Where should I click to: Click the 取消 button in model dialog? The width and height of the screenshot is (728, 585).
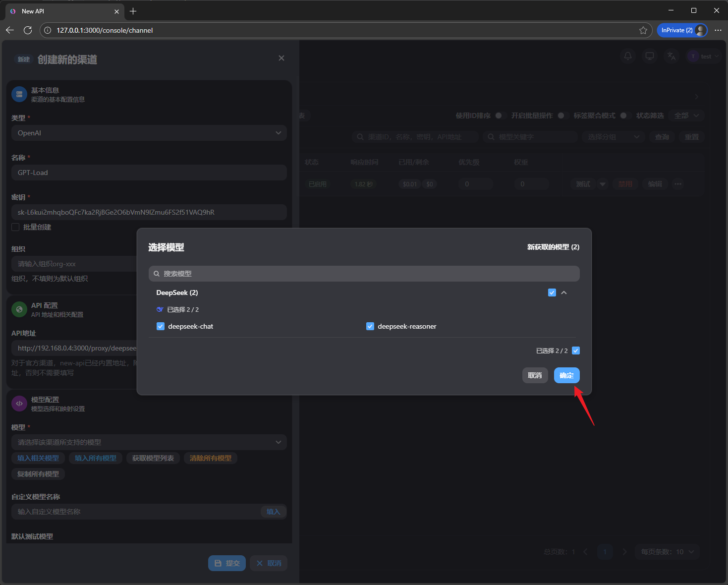point(535,375)
